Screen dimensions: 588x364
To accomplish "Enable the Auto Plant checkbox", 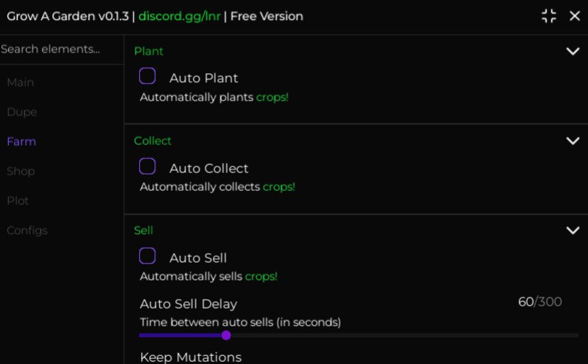I will point(147,76).
